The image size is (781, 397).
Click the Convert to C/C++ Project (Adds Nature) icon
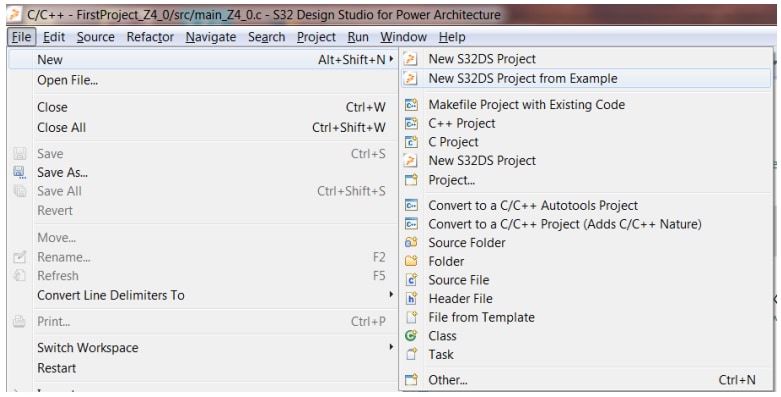(411, 224)
